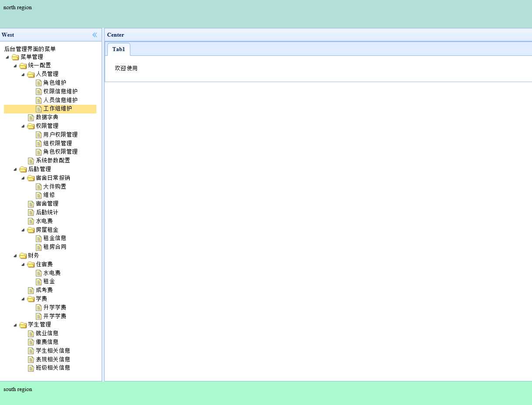
Task: Open the 学生相关信息 tree entry
Action: [x=53, y=351]
